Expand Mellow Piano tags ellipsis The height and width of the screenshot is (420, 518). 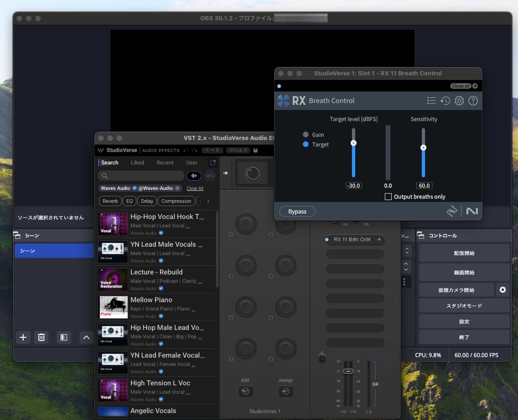[193, 309]
